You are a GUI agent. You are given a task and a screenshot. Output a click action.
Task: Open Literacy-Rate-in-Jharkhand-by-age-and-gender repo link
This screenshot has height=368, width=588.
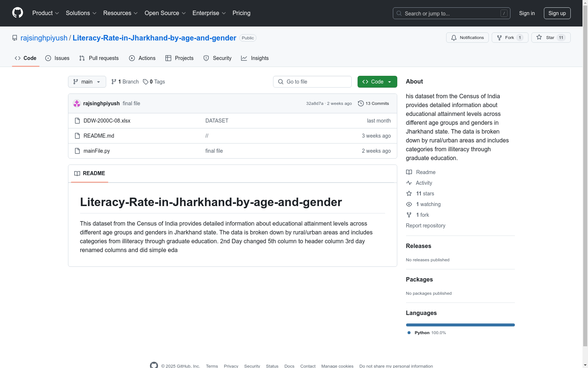(x=154, y=38)
